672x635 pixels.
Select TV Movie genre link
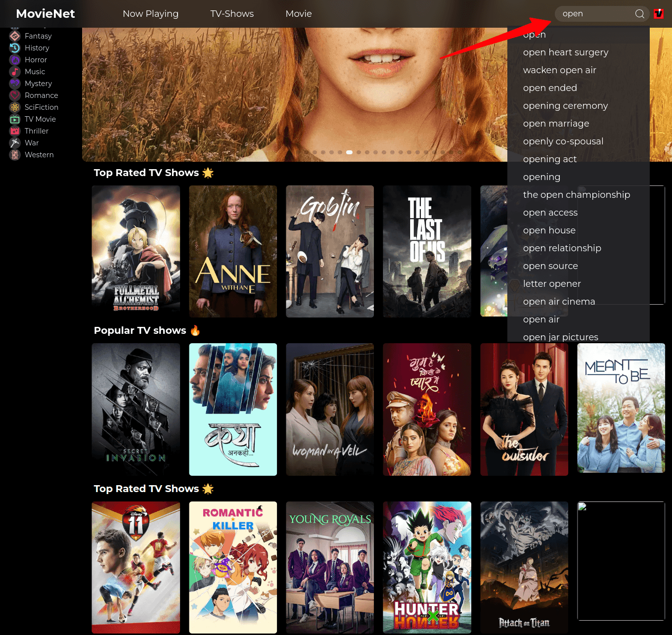40,119
